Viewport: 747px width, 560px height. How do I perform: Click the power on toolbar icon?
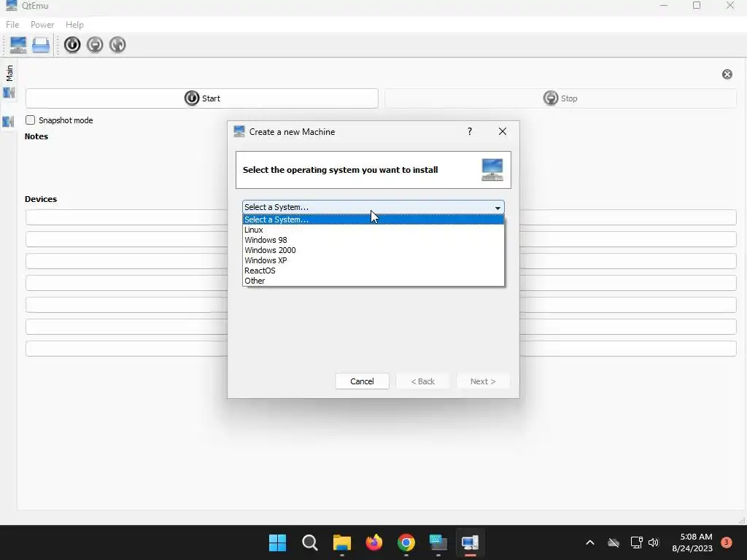coord(72,44)
